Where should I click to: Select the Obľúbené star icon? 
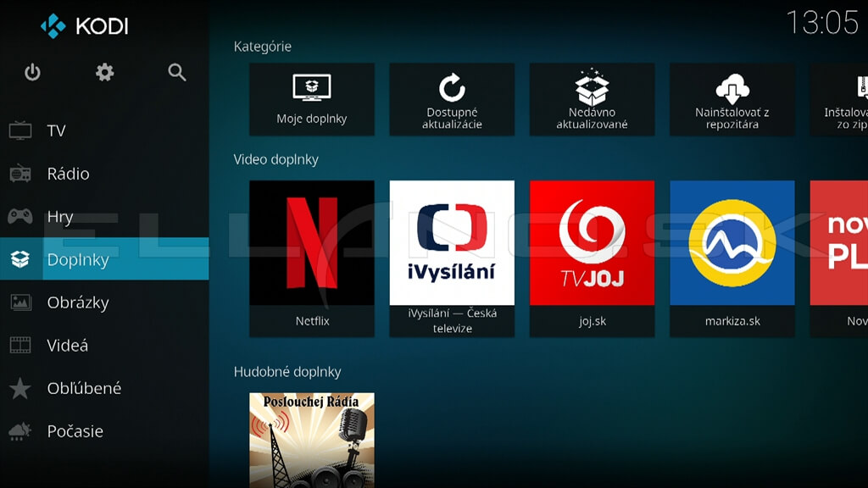(20, 388)
